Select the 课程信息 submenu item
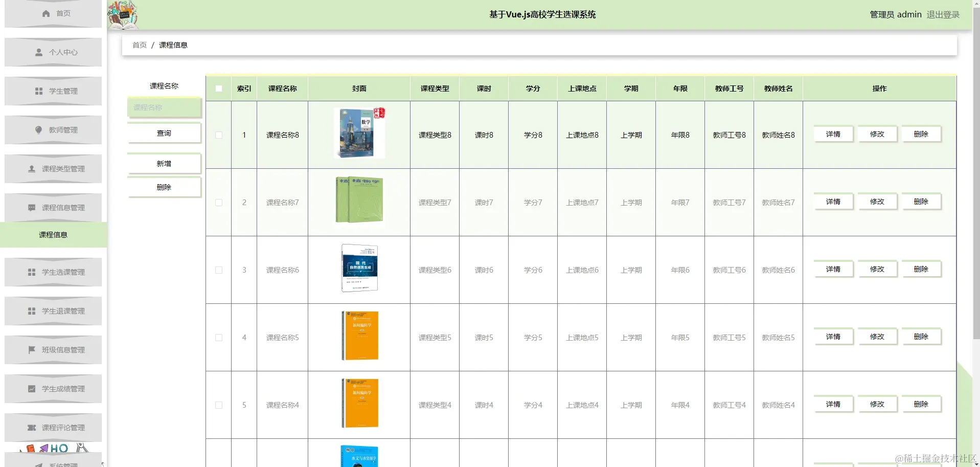Screen dimensions: 980x467 pos(53,235)
